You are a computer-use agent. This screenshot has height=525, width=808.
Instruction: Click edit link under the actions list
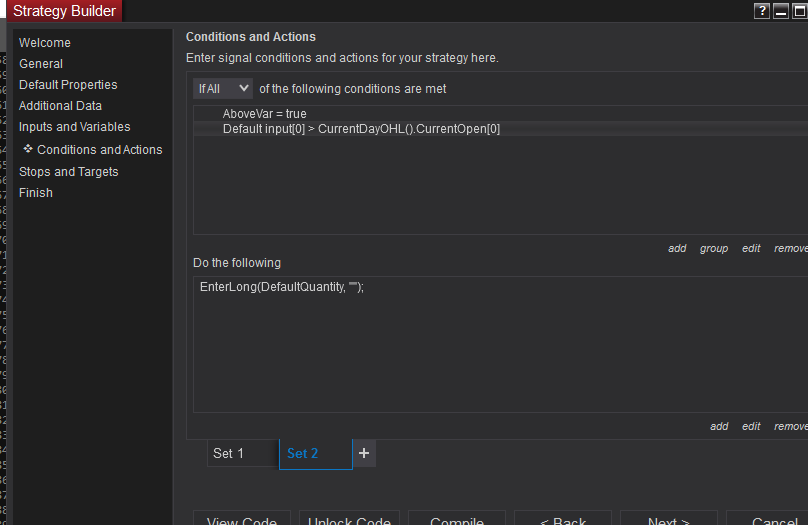point(751,426)
